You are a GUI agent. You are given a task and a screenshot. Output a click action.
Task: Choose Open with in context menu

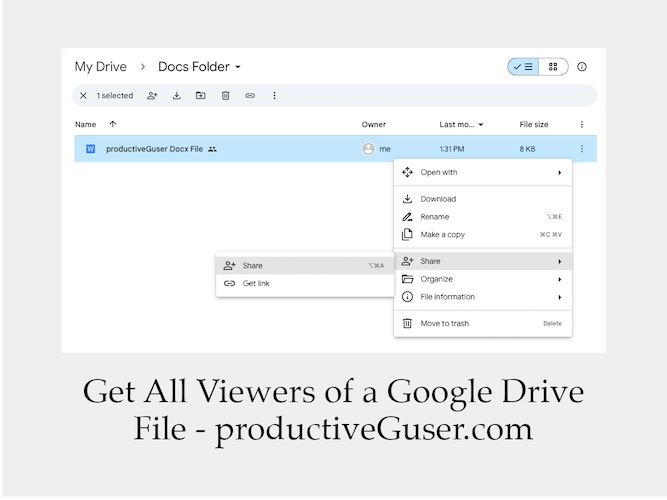pyautogui.click(x=483, y=172)
